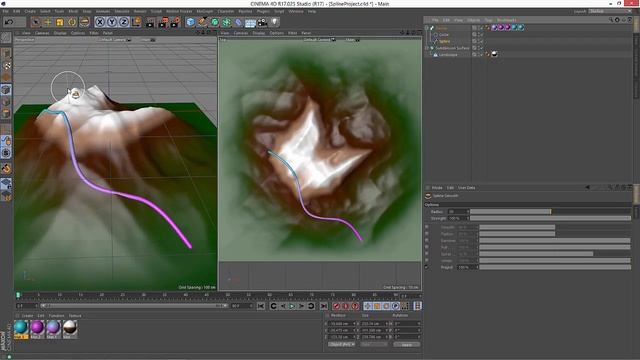Image resolution: width=640 pixels, height=360 pixels.
Task: Open User Data menu in attribute manager
Action: 467,188
